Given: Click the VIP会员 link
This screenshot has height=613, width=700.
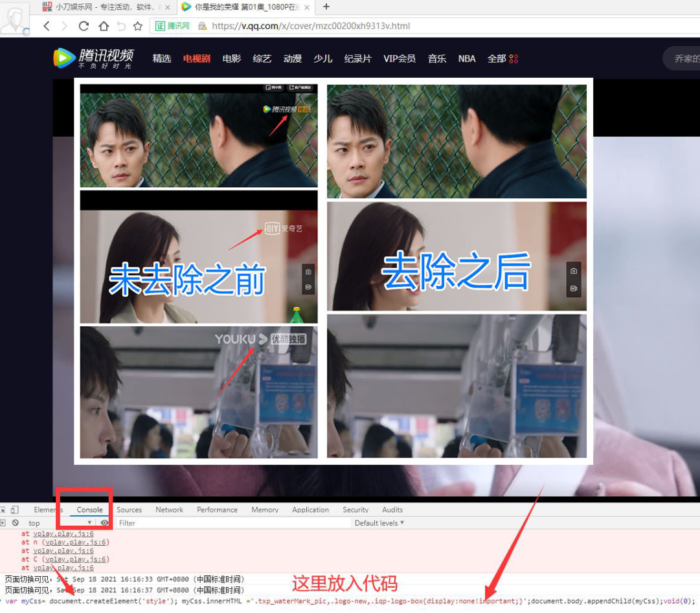Looking at the screenshot, I should (x=399, y=58).
